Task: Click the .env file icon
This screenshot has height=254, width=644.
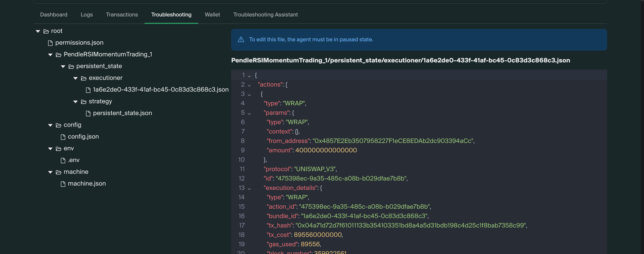Action: pos(63,160)
